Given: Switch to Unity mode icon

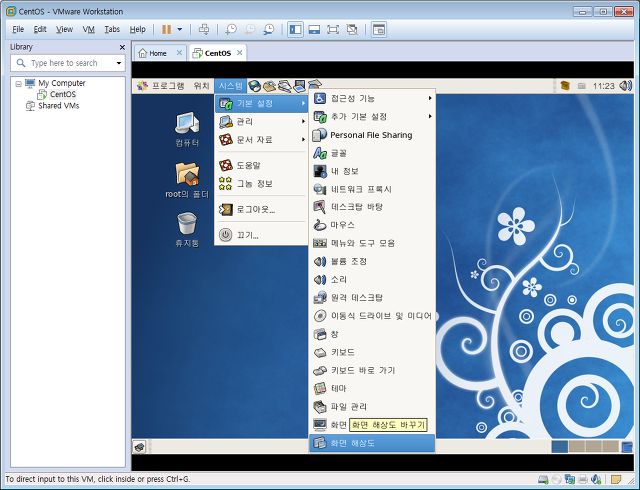Looking at the screenshot, I should 352,29.
